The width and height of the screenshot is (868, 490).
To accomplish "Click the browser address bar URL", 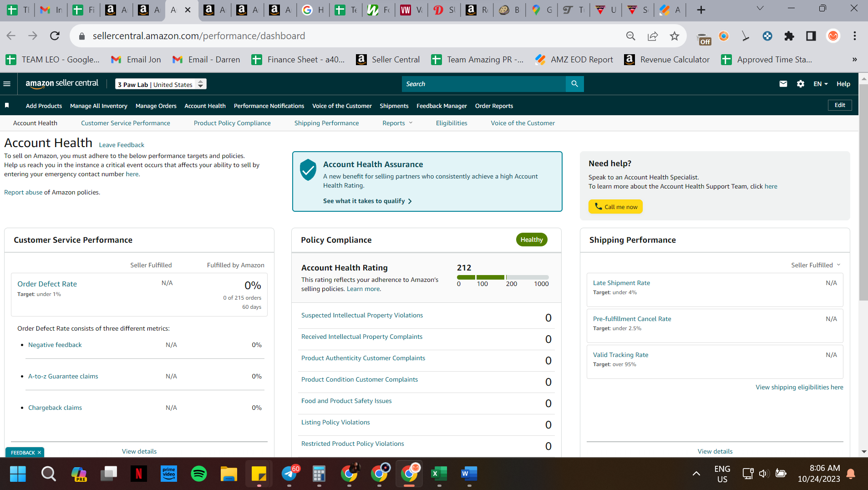I will pyautogui.click(x=199, y=36).
